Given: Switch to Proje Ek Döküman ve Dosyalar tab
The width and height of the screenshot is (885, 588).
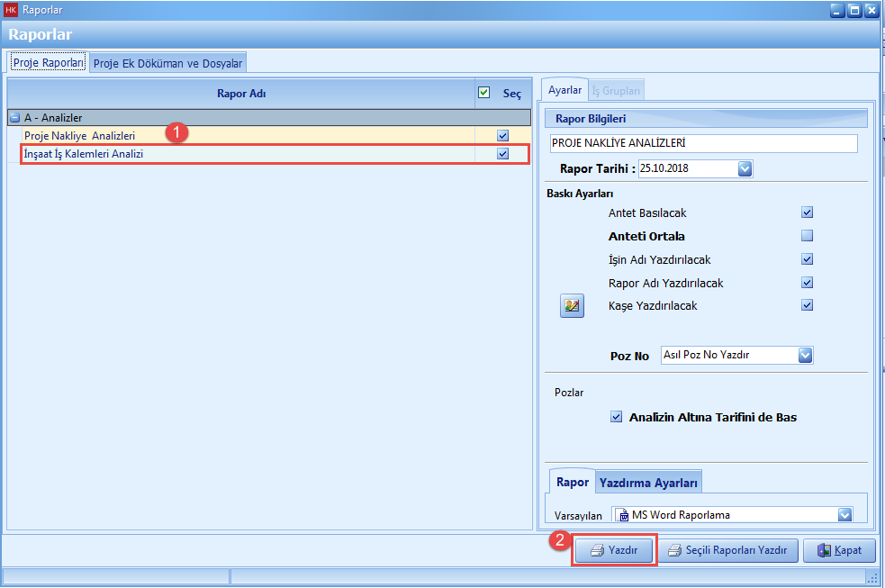Looking at the screenshot, I should coord(167,63).
